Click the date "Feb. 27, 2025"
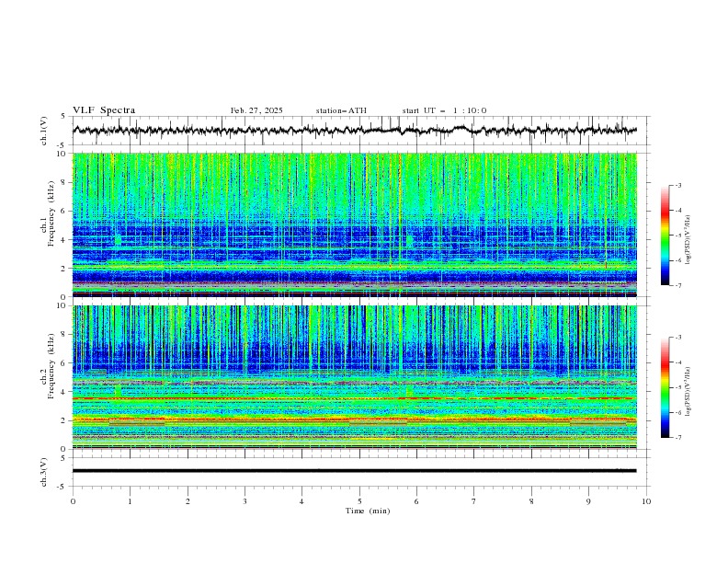The height and width of the screenshot is (563, 728). point(256,110)
